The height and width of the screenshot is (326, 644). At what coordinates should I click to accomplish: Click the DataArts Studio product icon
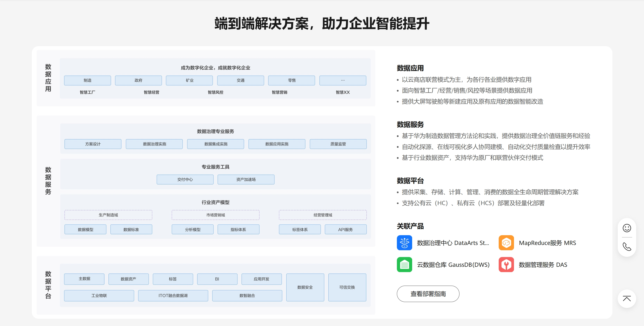[x=404, y=242]
